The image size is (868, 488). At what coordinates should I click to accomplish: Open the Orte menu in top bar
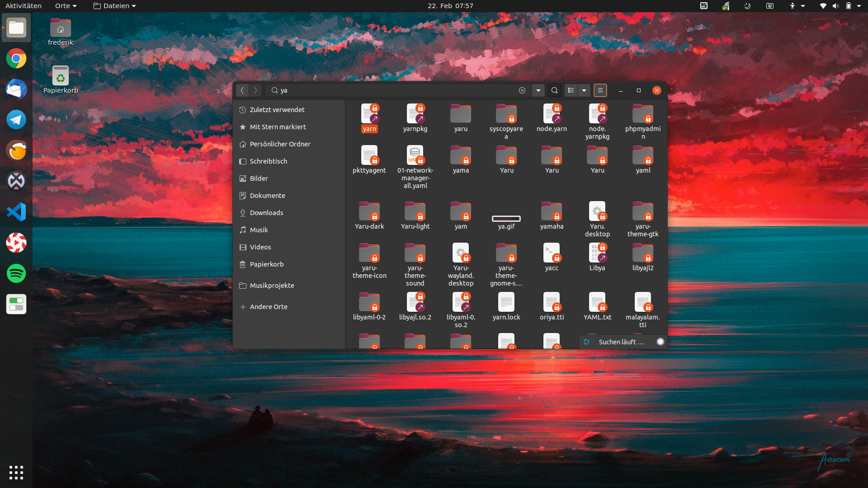pyautogui.click(x=66, y=6)
